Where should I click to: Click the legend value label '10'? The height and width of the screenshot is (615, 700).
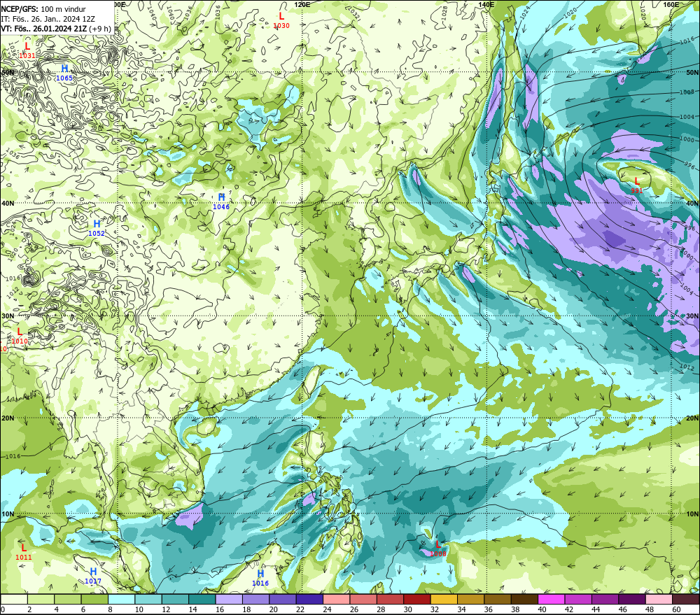(139, 609)
